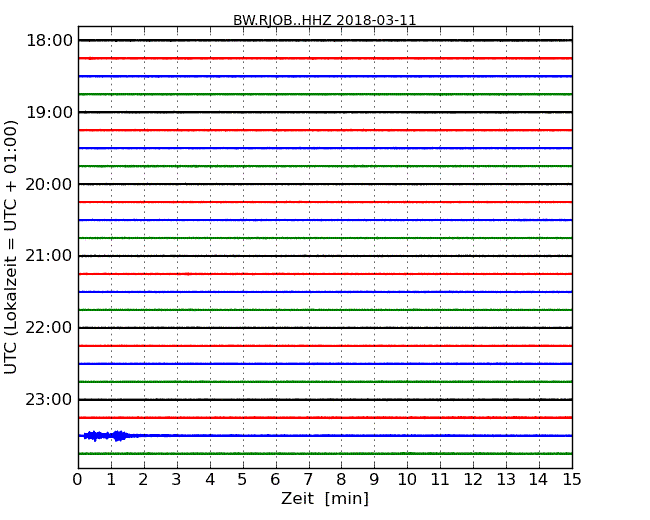This screenshot has height=520, width=650.
Task: Click the x-axis tick label 14
Action: click(539, 480)
